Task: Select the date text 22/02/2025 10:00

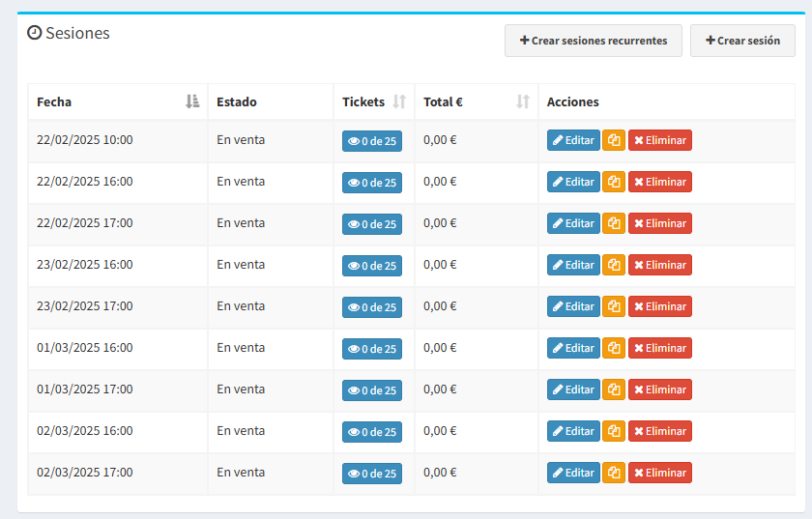Action: click(x=85, y=140)
